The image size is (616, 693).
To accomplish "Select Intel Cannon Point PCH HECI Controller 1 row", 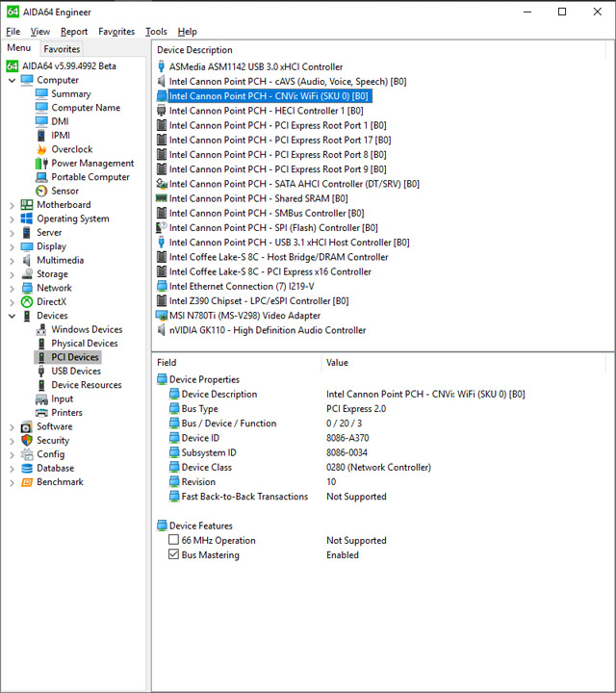I will pos(266,111).
